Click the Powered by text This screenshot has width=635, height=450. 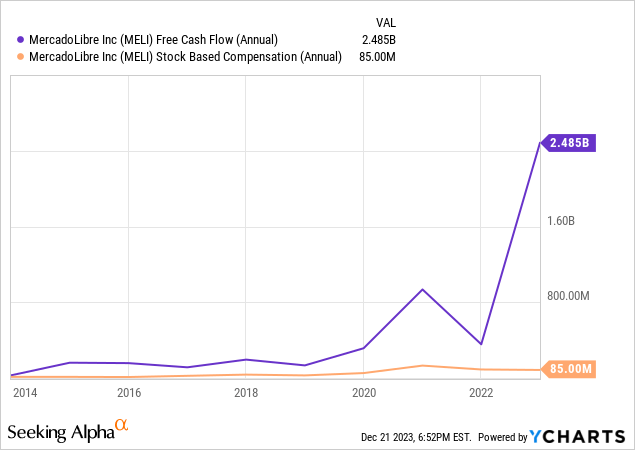503,437
